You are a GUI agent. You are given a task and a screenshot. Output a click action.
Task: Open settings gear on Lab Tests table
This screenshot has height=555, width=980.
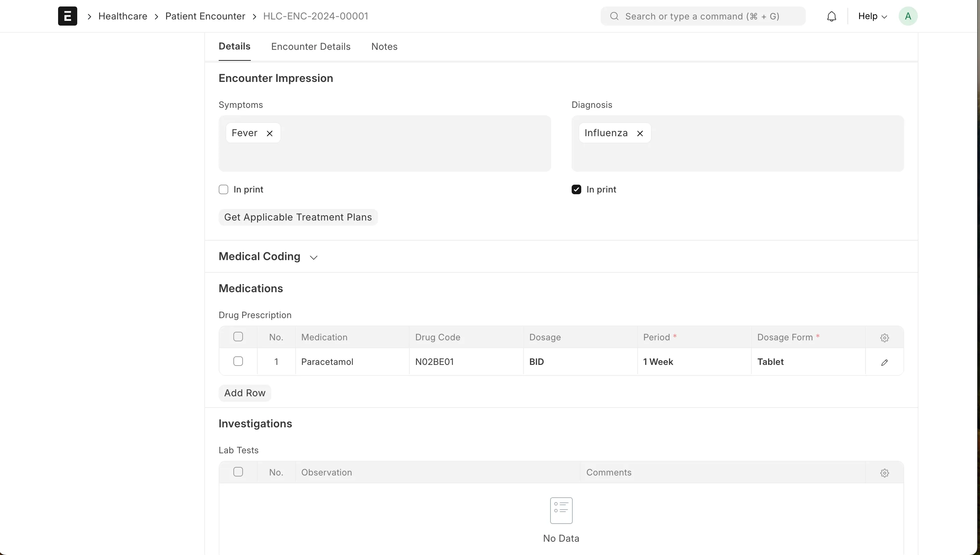point(884,473)
